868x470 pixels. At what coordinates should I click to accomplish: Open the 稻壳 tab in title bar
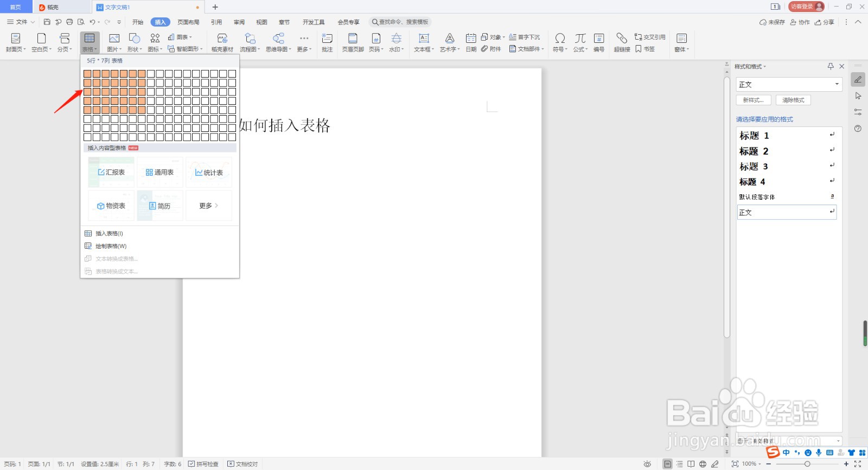62,7
